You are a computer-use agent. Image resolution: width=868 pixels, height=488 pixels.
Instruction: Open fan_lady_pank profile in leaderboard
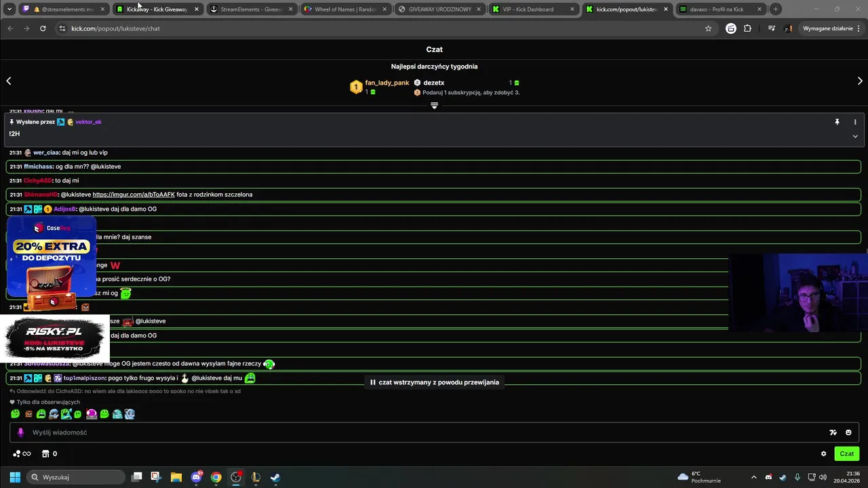click(387, 83)
